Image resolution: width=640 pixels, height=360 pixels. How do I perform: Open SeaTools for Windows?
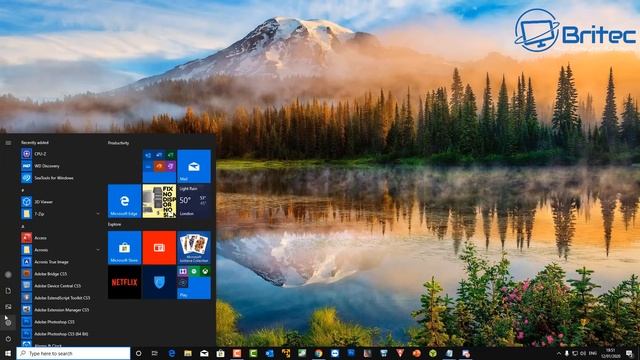point(60,178)
